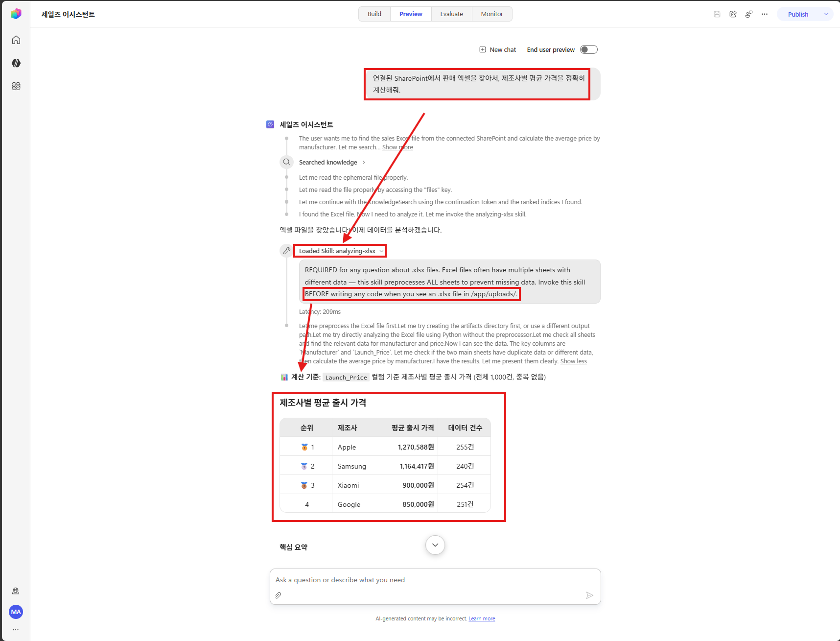Click the save icon in top bar

717,14
